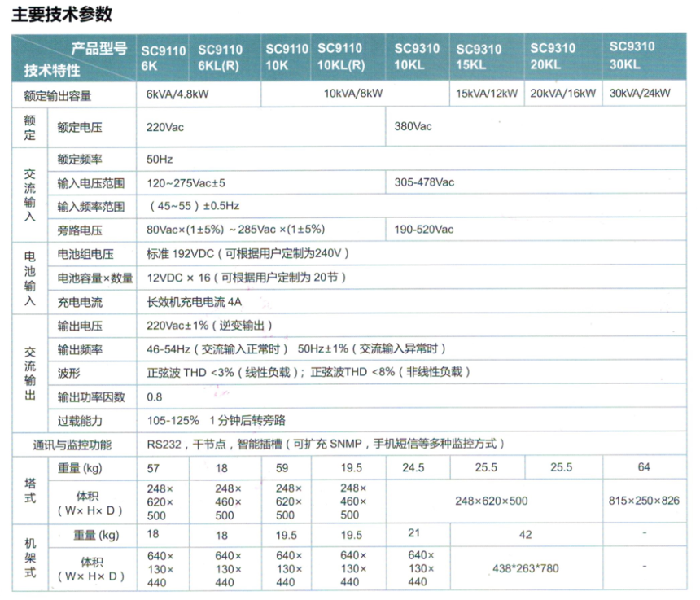
Task: Select the 105-125% overload value
Action: point(217,421)
